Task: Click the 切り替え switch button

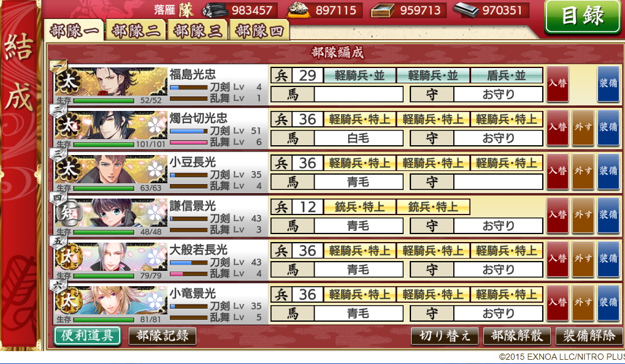Action: (x=445, y=336)
